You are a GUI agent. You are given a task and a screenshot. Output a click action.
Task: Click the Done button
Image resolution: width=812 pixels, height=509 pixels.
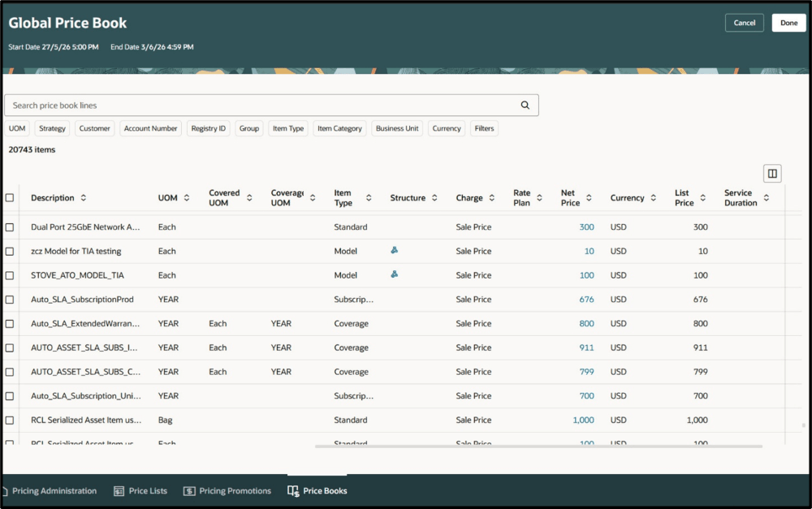tap(788, 23)
